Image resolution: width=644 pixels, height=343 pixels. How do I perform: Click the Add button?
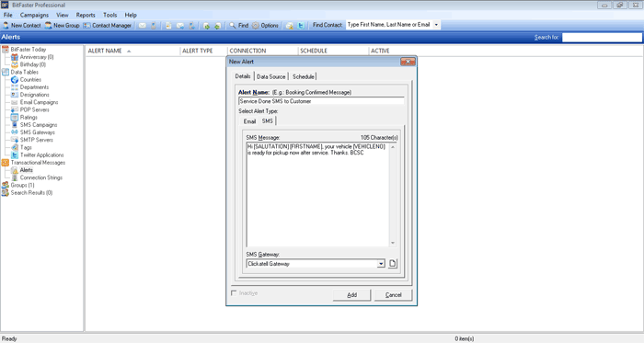(351, 295)
